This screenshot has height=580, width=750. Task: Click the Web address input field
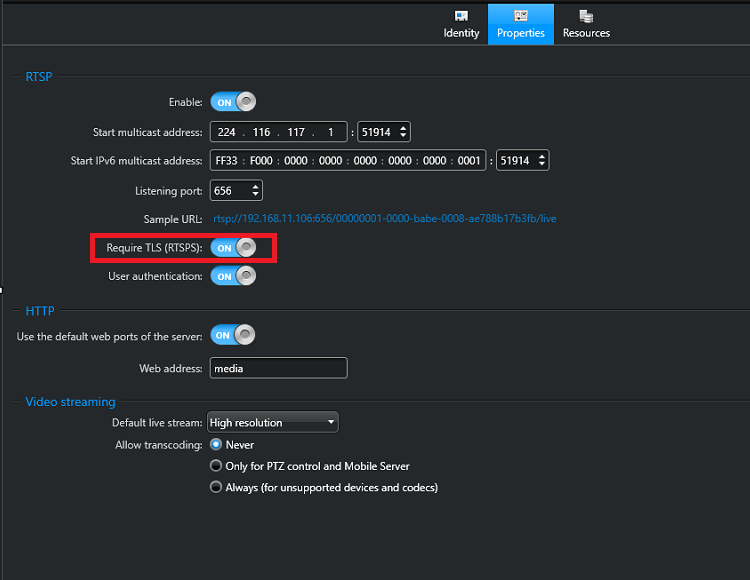point(278,368)
